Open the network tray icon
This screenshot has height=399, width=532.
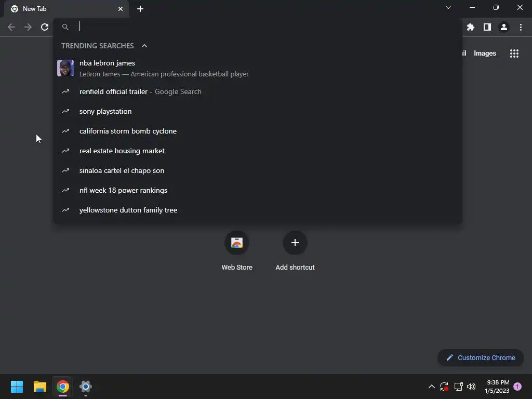click(x=458, y=387)
